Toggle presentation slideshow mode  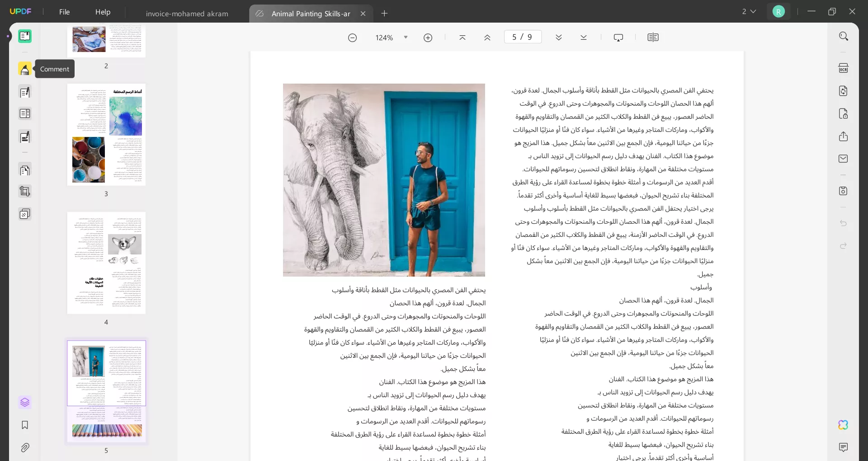click(618, 37)
